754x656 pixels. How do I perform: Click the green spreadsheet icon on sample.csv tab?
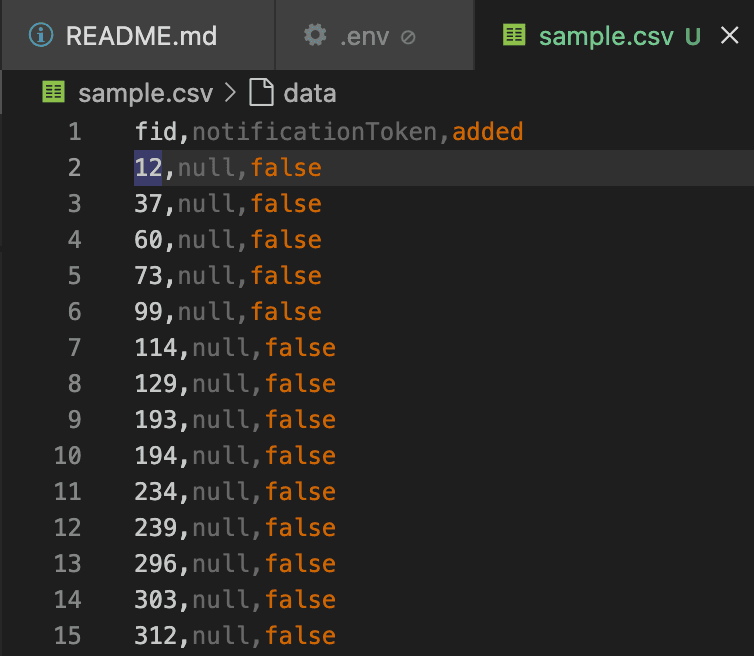coord(514,35)
